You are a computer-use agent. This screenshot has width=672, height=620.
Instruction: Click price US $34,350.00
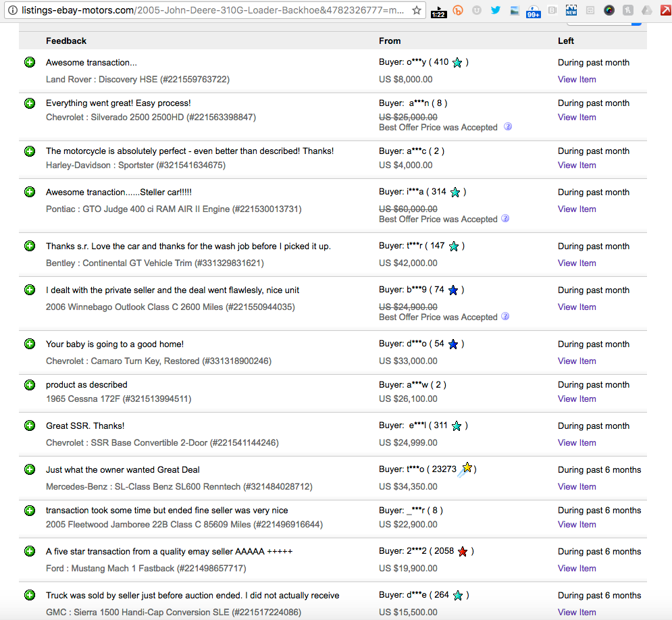(x=408, y=486)
